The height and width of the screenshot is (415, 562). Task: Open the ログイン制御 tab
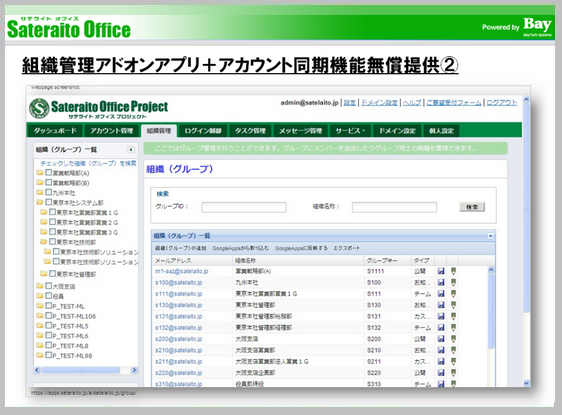tap(203, 131)
